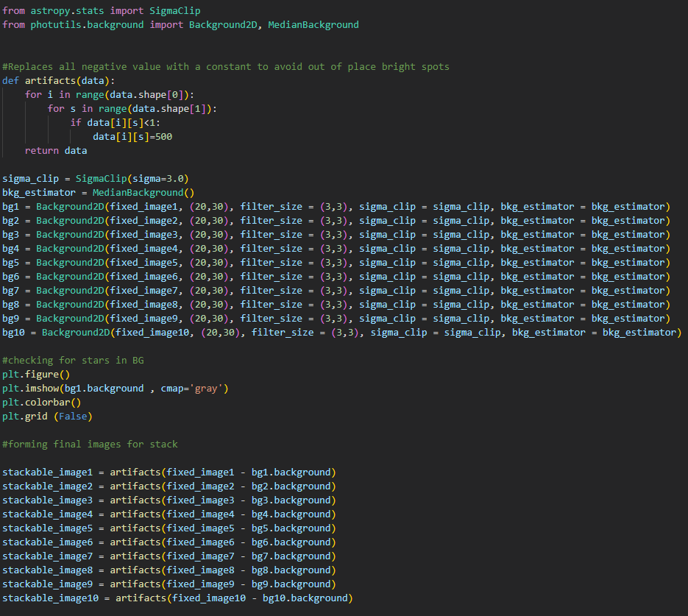Click the plt.figure() call
The image size is (688, 616).
click(x=36, y=374)
